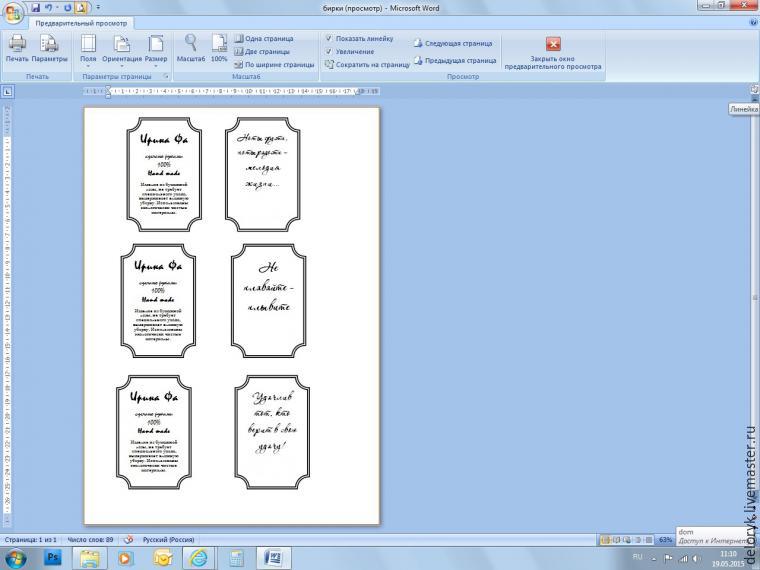Click the Microsoft Office round button

point(13,10)
